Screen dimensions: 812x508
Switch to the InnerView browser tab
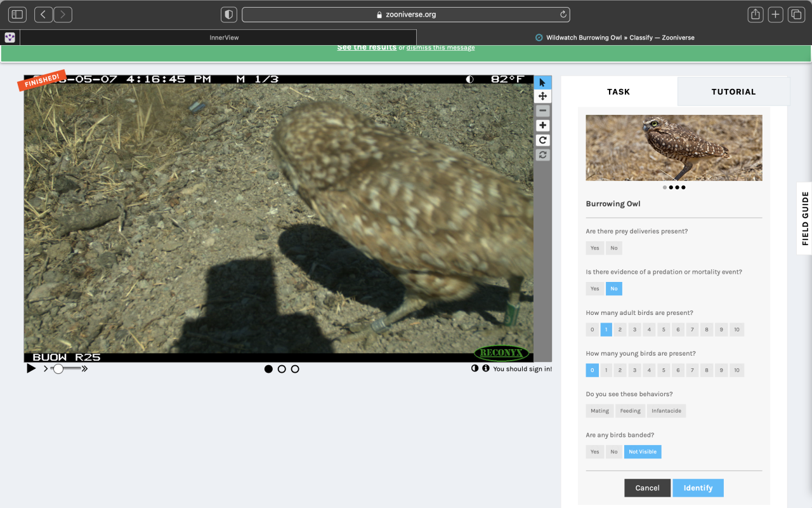click(x=218, y=37)
